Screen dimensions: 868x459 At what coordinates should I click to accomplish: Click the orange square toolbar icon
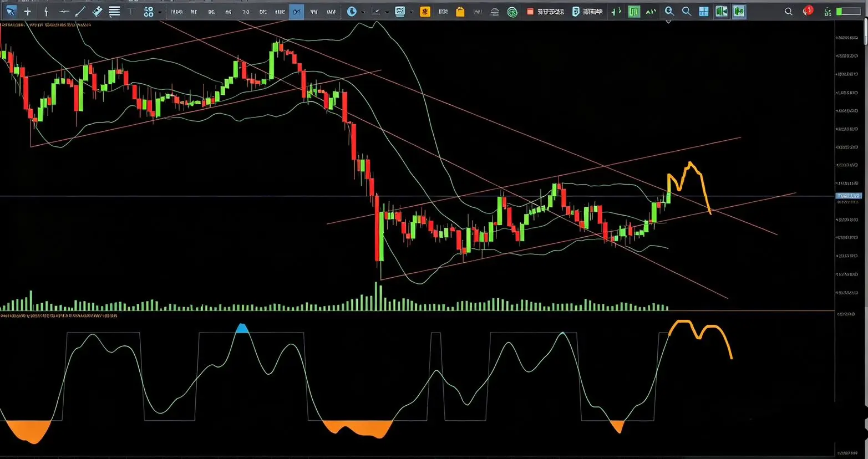click(425, 11)
